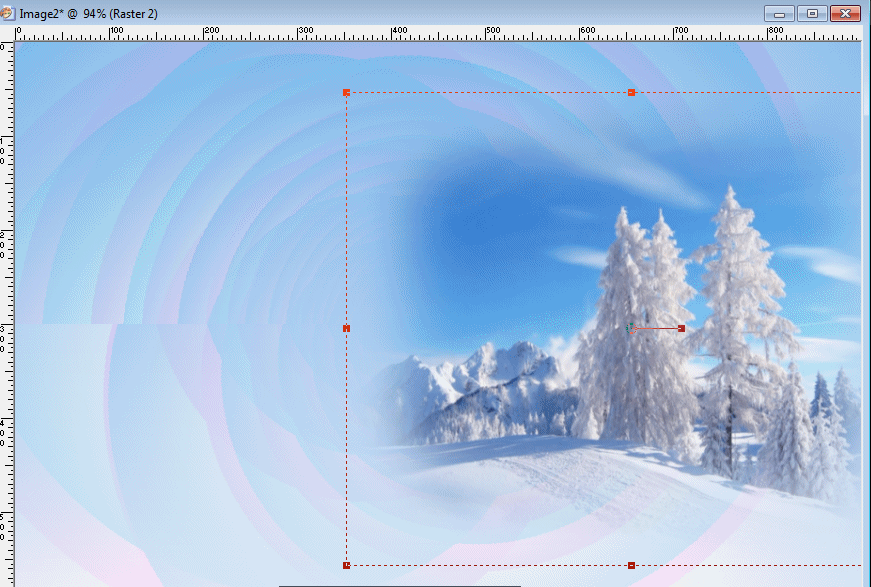The width and height of the screenshot is (871, 587).
Task: Click the Paint Shop Pro document icon
Action: tap(7, 13)
